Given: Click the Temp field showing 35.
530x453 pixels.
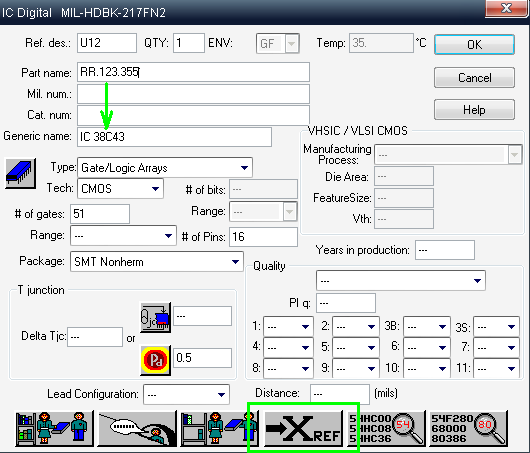Looking at the screenshot, I should 381,43.
